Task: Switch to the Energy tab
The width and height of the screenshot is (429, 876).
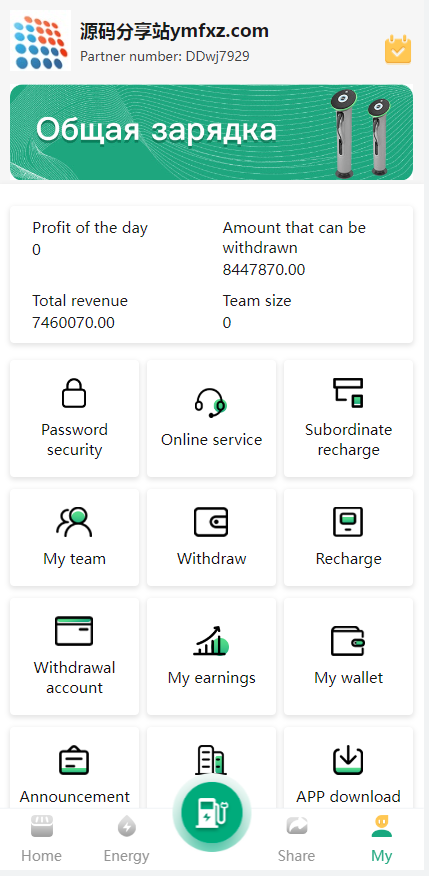Action: coord(127,839)
